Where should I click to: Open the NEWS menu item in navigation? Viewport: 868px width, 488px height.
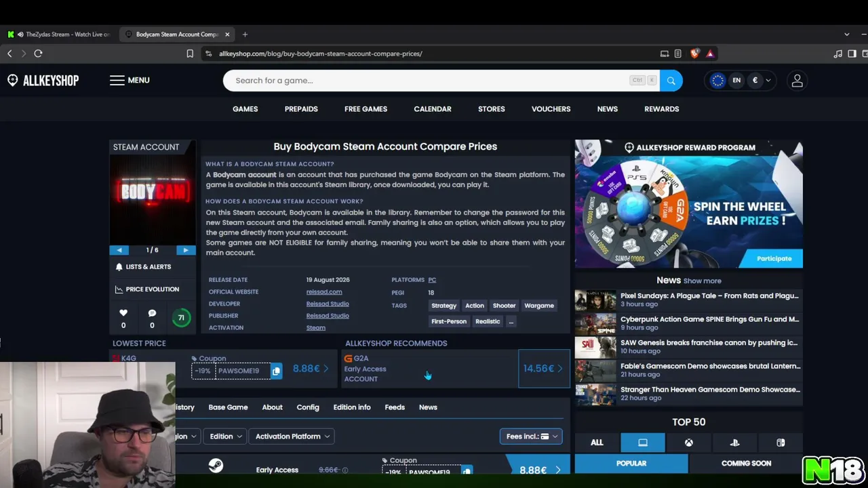[608, 109]
